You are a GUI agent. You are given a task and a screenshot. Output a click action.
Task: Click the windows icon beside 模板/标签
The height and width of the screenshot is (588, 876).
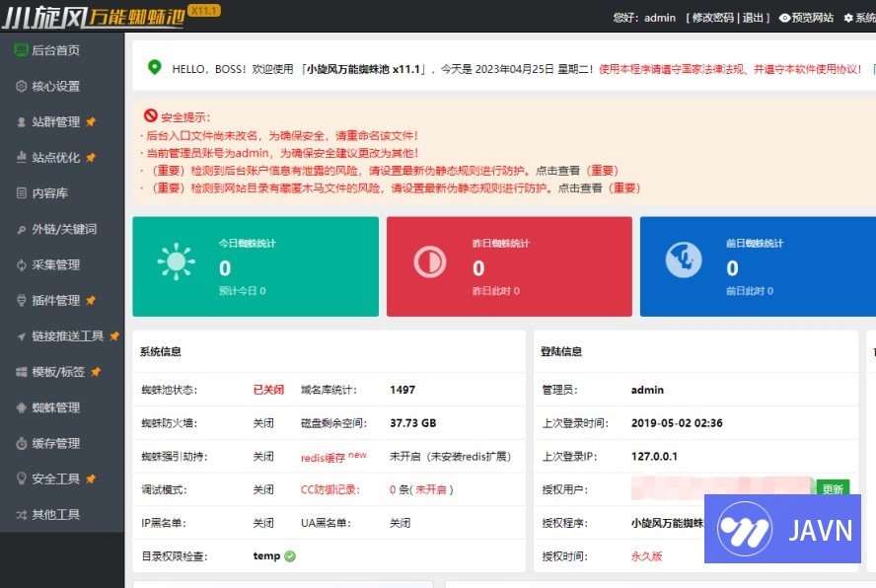pos(22,372)
